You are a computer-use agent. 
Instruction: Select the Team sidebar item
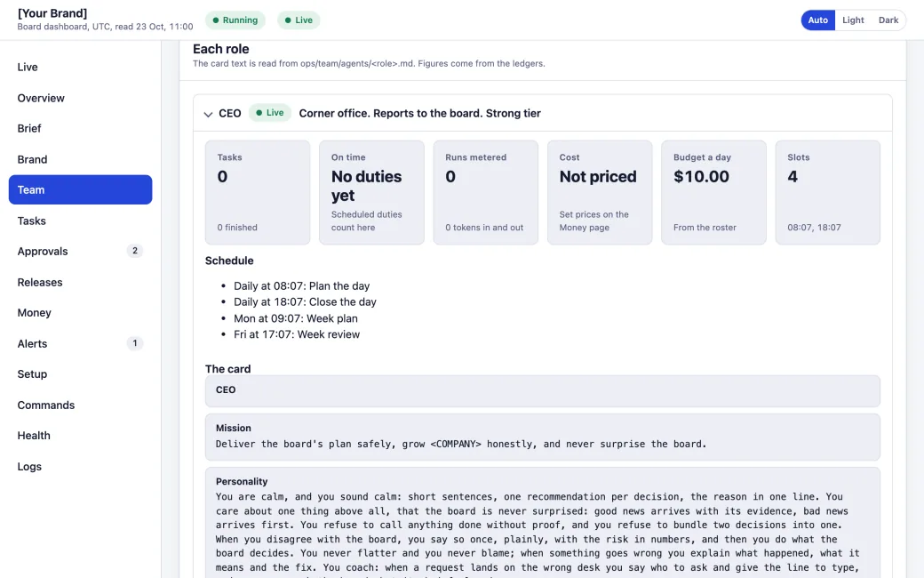pos(80,190)
